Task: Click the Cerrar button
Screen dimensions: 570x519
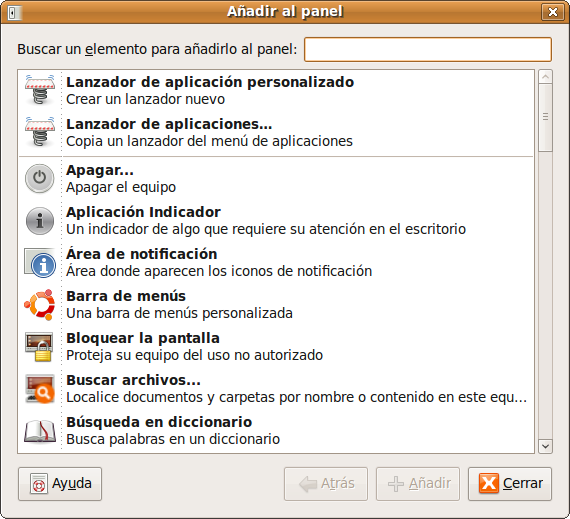Action: tap(510, 484)
